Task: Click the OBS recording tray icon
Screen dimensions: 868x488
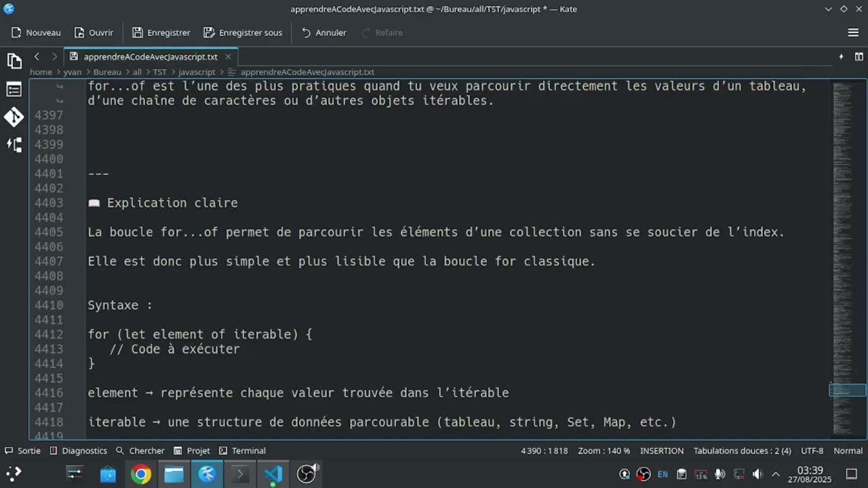Action: click(644, 474)
